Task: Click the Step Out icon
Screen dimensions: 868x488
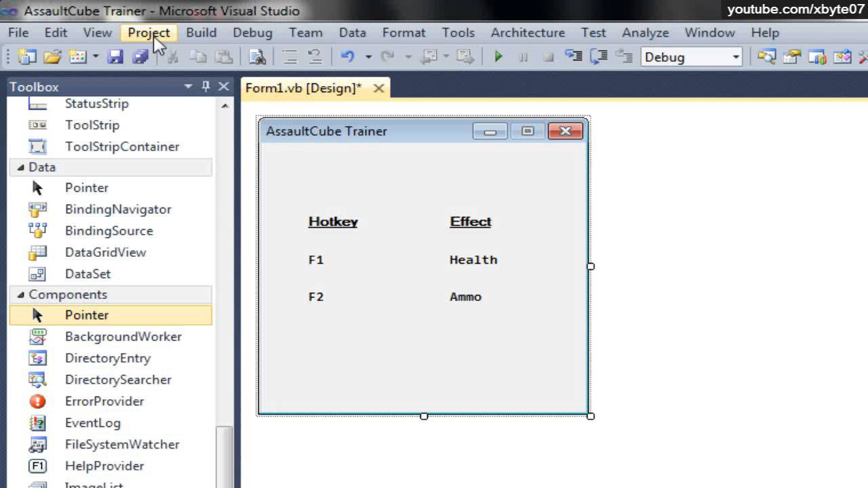Action: coord(624,57)
